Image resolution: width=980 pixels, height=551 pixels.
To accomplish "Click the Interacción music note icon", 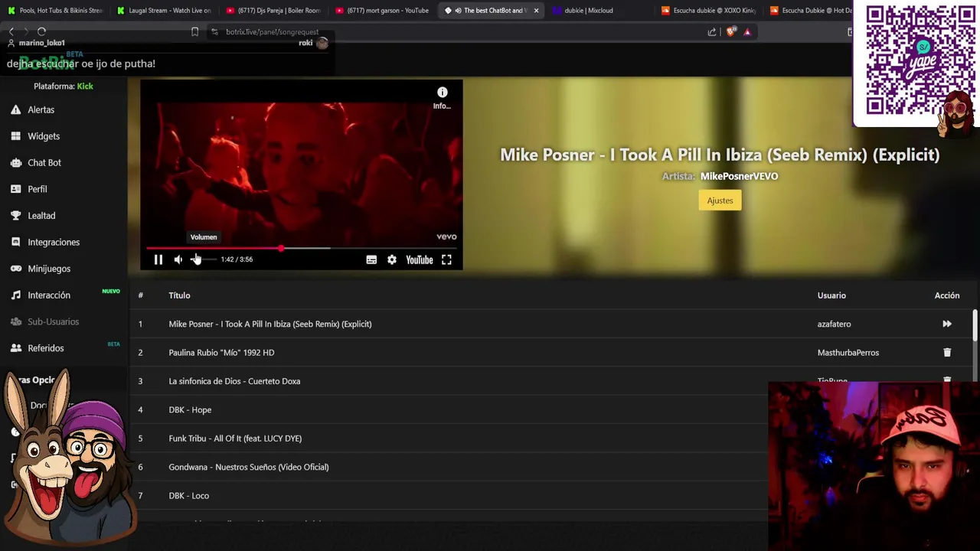I will pyautogui.click(x=15, y=295).
